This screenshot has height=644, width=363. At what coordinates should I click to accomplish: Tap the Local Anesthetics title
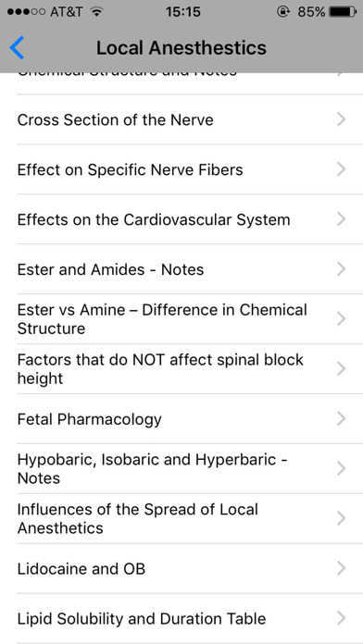181,47
